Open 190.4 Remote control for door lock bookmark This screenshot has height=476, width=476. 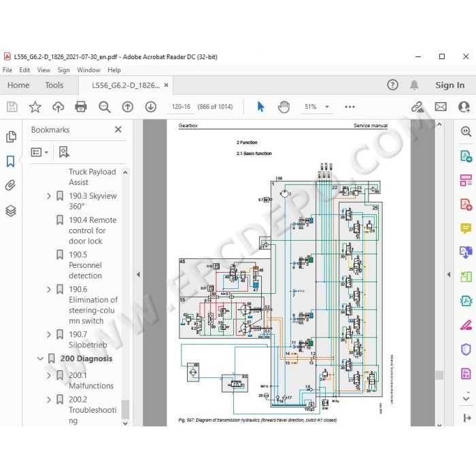92,231
